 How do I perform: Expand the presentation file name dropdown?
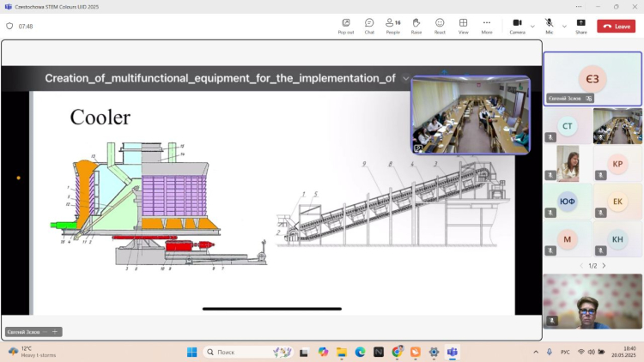(406, 78)
